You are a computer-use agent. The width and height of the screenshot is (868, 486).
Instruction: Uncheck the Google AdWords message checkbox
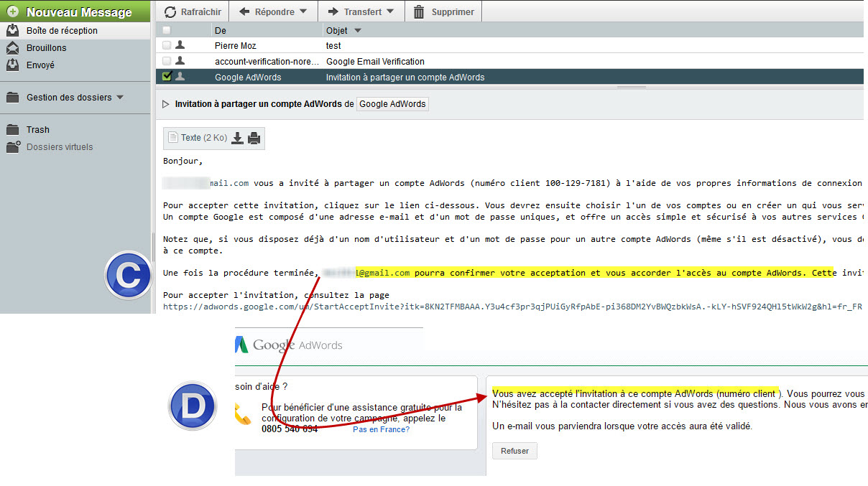pyautogui.click(x=167, y=77)
